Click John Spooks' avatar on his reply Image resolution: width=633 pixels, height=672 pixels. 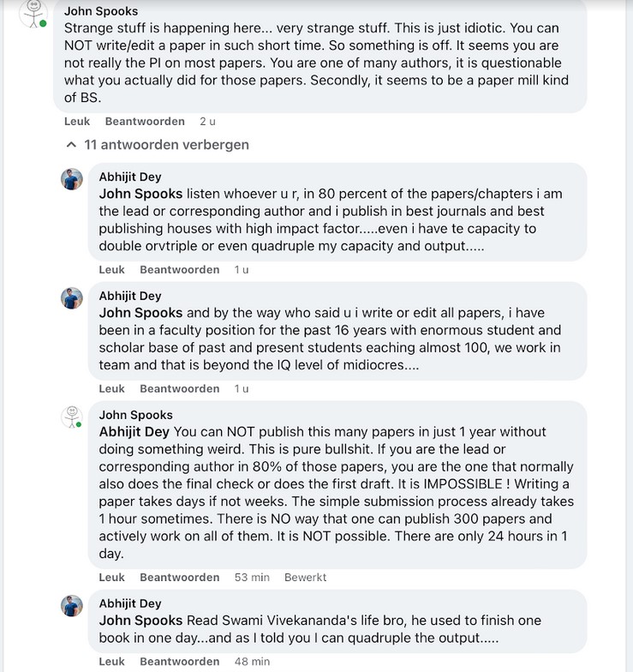[x=72, y=417]
